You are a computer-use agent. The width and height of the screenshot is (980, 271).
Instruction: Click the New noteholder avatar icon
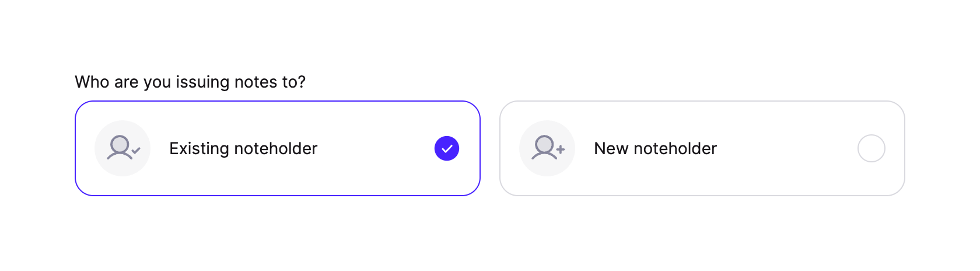point(548,148)
